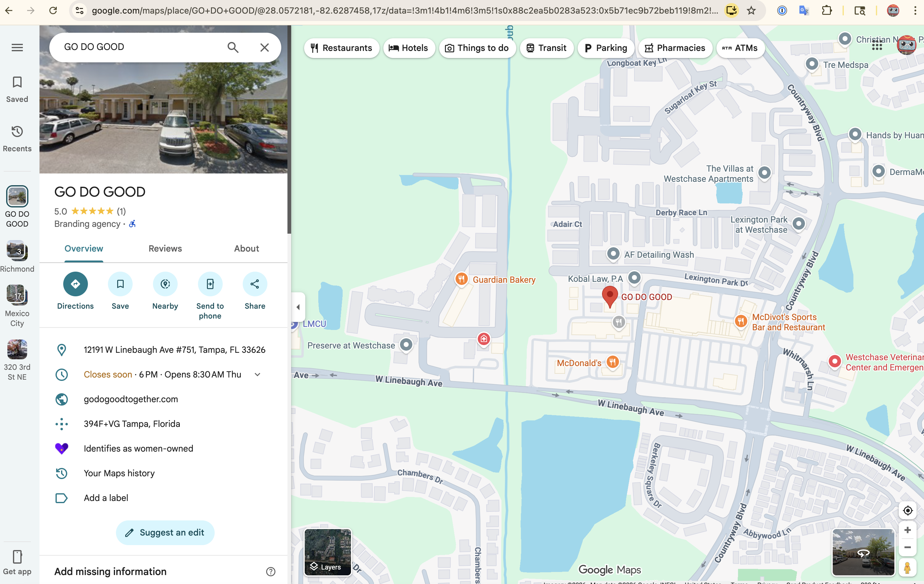Send place to phone
Viewport: 924px width, 584px height.
pos(210,296)
